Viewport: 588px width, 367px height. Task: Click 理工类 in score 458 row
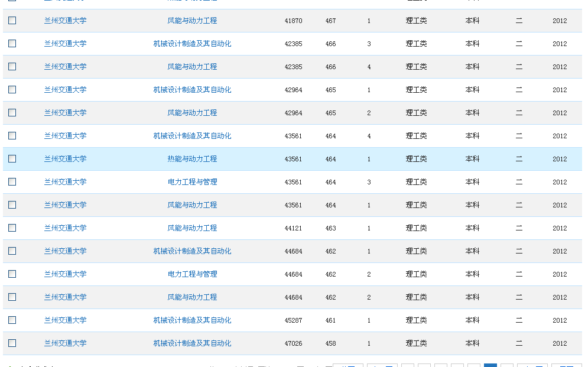(x=416, y=343)
